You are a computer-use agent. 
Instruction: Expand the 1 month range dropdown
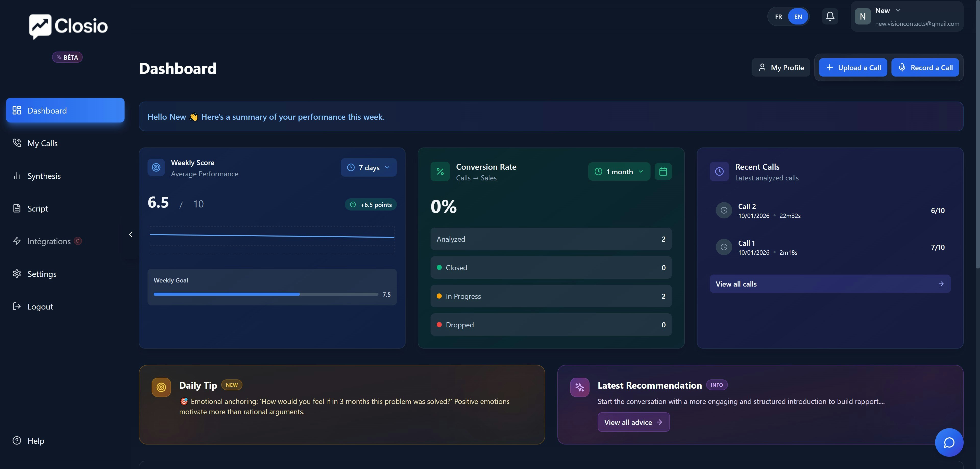pyautogui.click(x=619, y=171)
